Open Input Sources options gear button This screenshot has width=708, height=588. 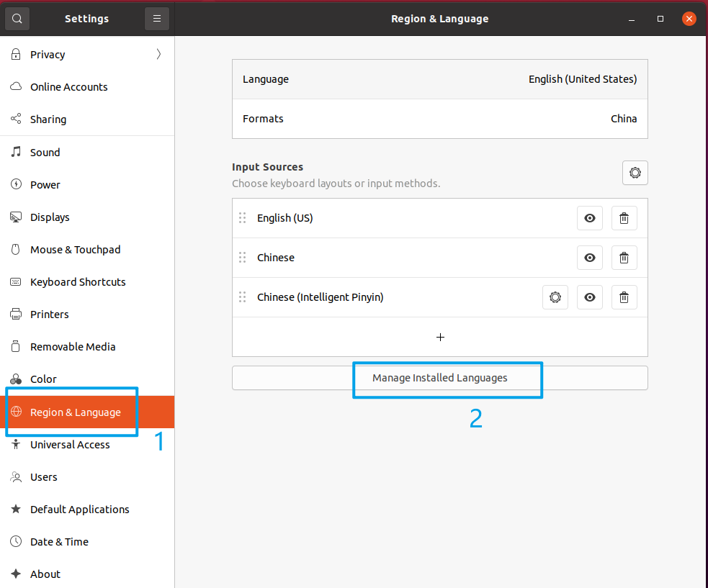pyautogui.click(x=635, y=173)
